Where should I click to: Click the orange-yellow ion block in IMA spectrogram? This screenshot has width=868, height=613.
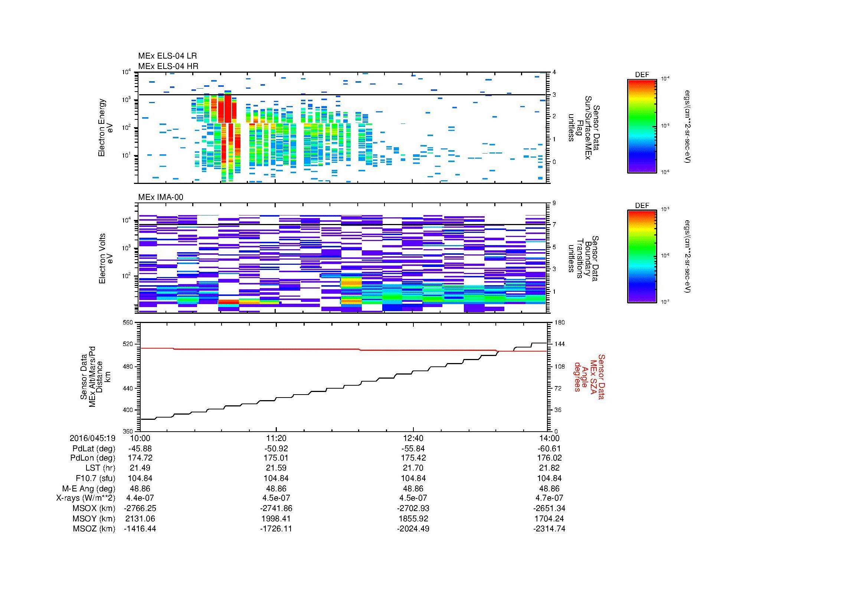[351, 283]
